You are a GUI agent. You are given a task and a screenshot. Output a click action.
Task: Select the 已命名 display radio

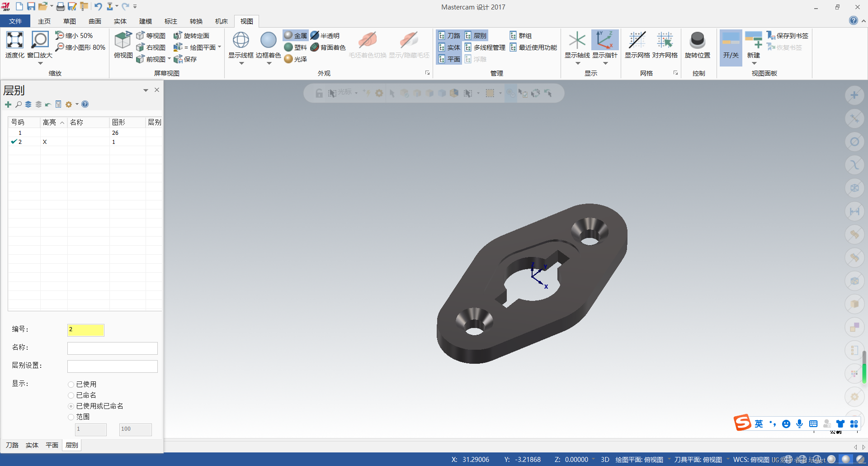tap(71, 395)
